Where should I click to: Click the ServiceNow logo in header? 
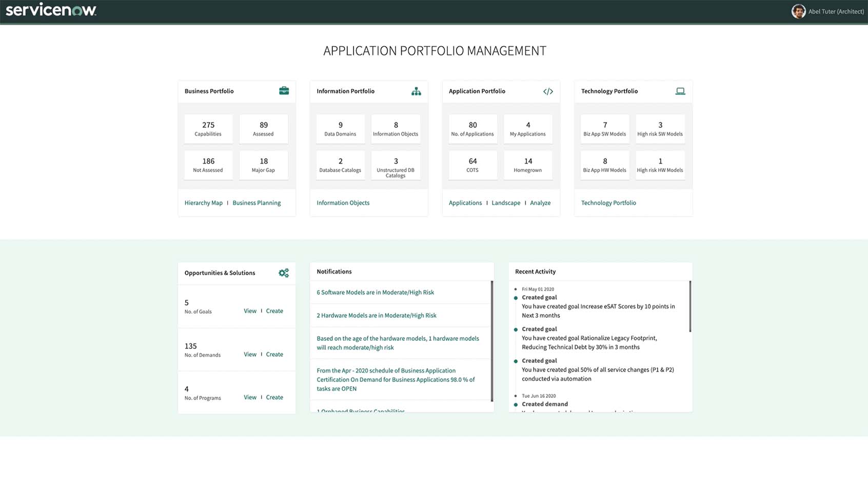click(51, 11)
